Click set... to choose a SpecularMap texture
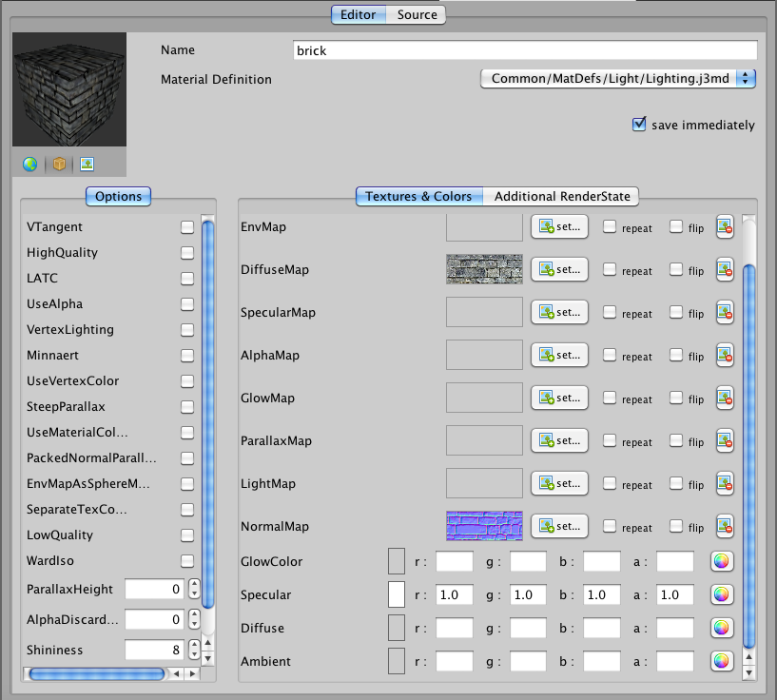 [558, 312]
